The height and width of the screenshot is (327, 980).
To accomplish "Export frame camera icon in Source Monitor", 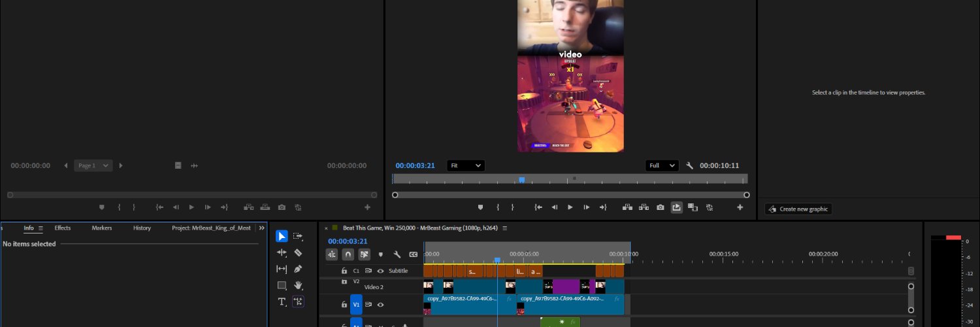I will click(x=282, y=207).
